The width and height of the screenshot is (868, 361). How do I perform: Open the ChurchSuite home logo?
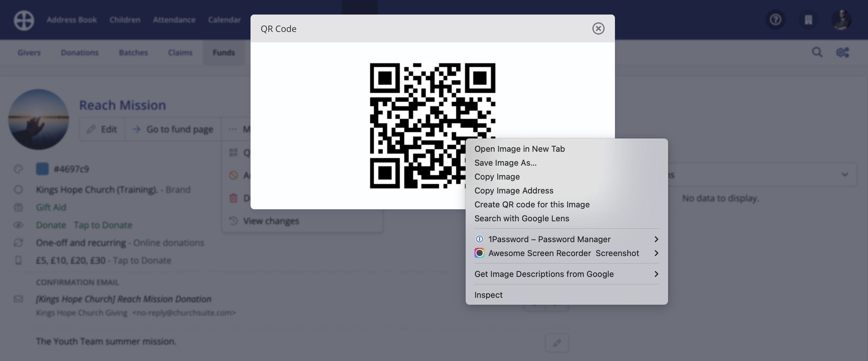[x=24, y=20]
